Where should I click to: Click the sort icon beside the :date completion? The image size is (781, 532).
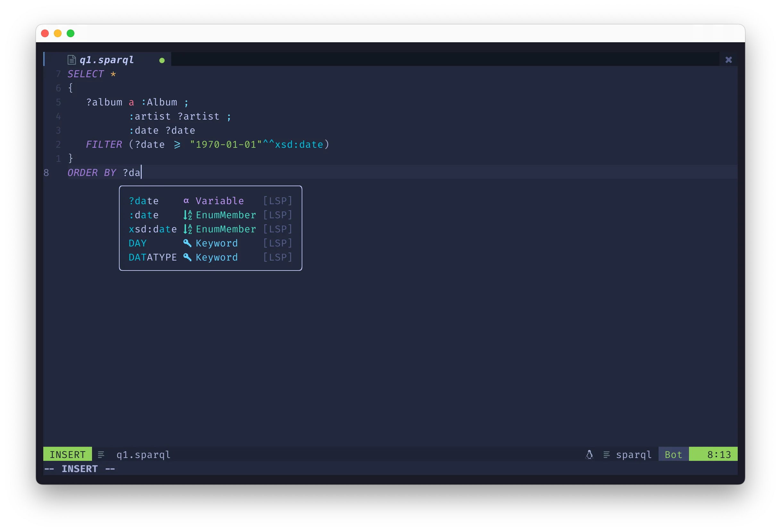(188, 215)
